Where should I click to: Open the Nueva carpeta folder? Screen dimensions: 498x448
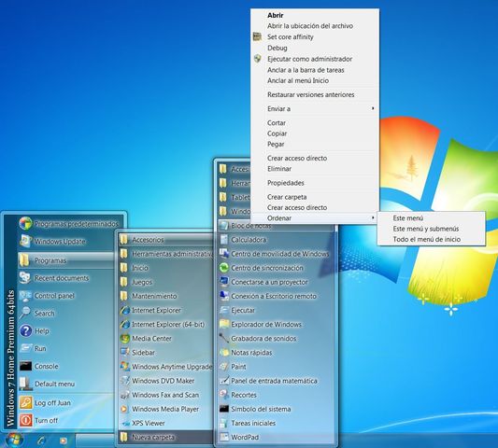click(165, 437)
